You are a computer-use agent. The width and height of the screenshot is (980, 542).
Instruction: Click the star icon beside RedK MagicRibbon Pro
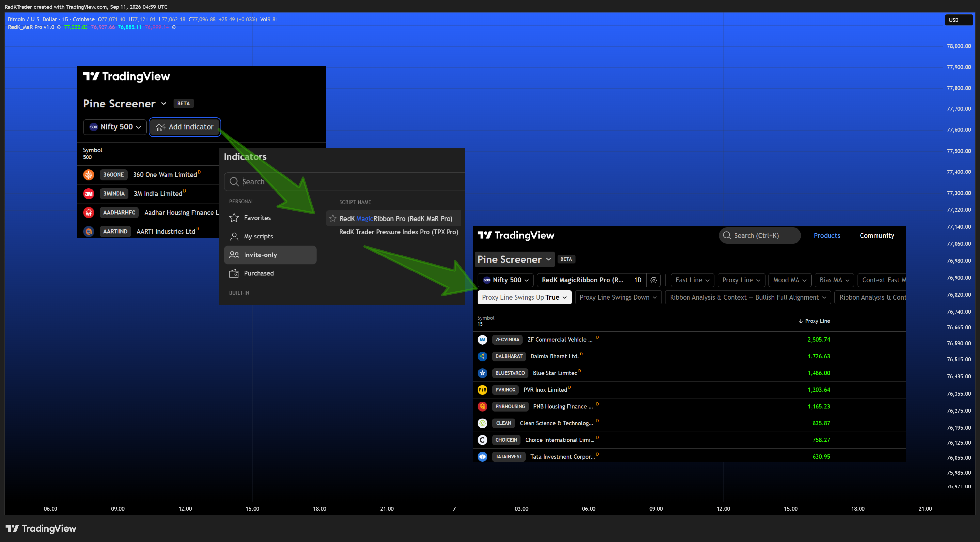tap(333, 219)
